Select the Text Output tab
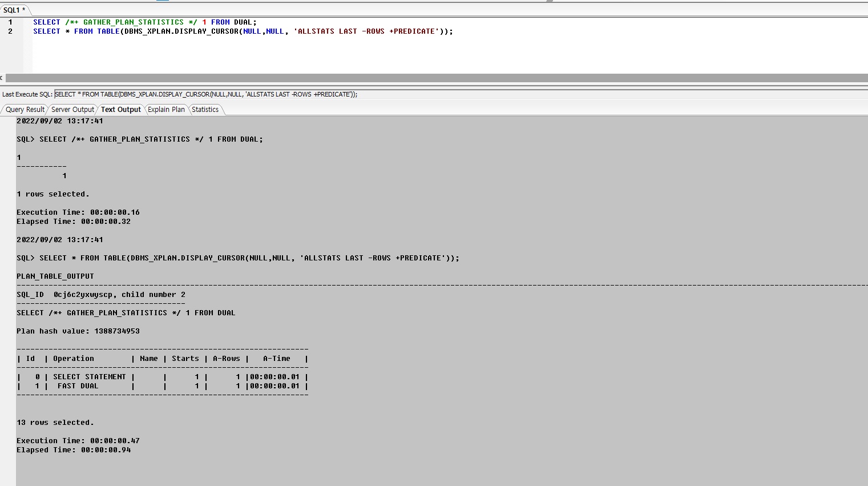 pyautogui.click(x=120, y=110)
